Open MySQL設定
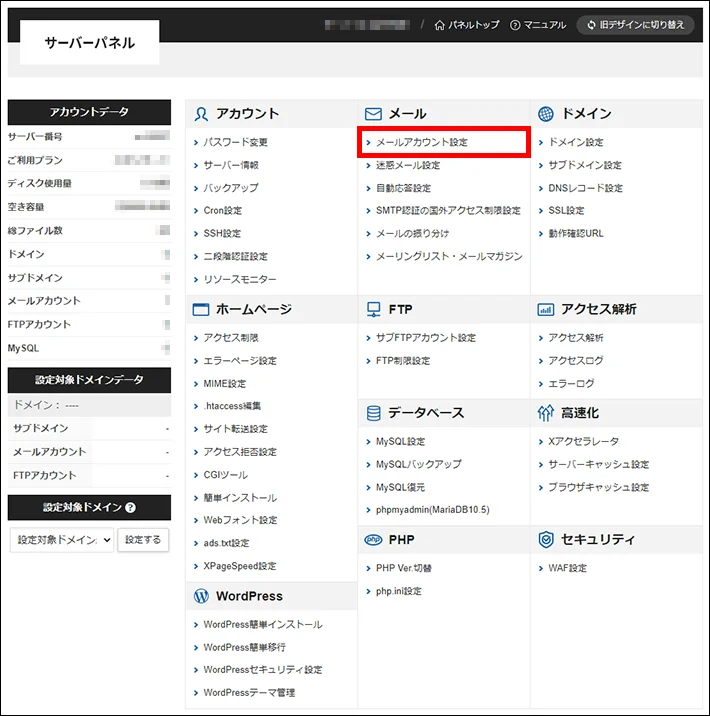Image resolution: width=710 pixels, height=716 pixels. [x=400, y=442]
